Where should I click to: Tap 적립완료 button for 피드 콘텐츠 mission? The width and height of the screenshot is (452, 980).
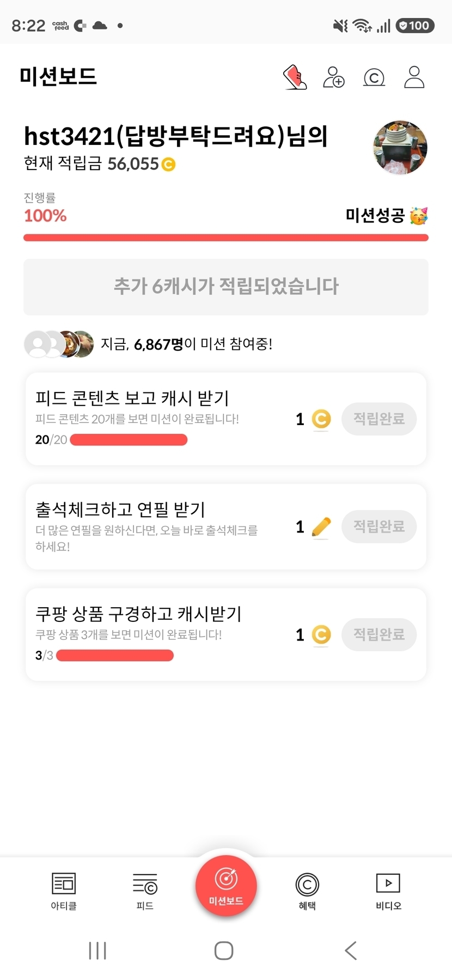coord(379,419)
